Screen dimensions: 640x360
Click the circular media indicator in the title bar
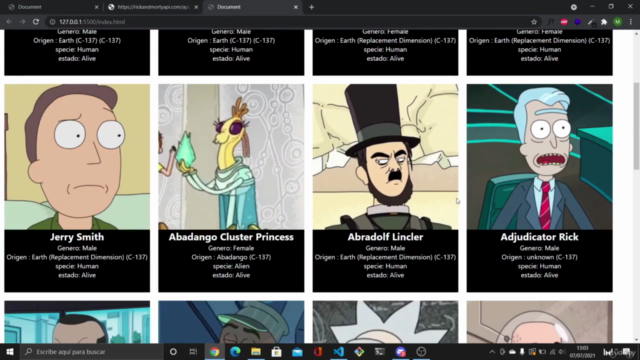tap(574, 7)
